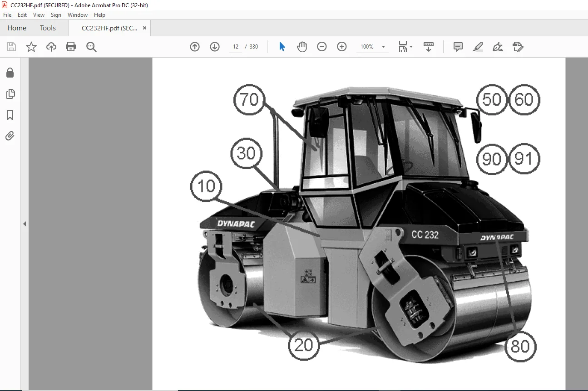Viewport: 588px width, 391px height.
Task: Select the Highlight text tool
Action: click(478, 47)
